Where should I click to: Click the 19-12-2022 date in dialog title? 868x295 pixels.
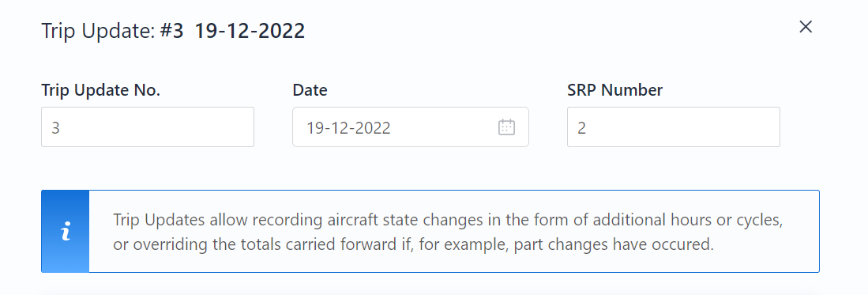pyautogui.click(x=250, y=31)
